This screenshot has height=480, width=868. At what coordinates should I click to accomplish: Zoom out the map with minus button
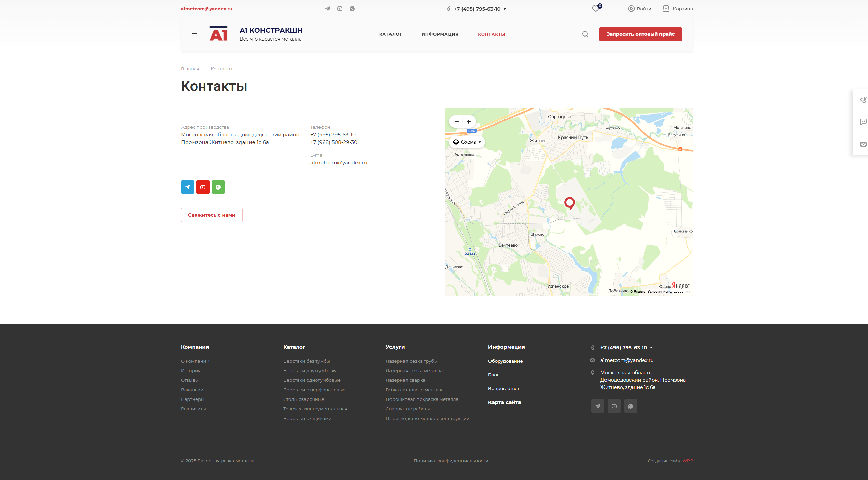tap(456, 122)
